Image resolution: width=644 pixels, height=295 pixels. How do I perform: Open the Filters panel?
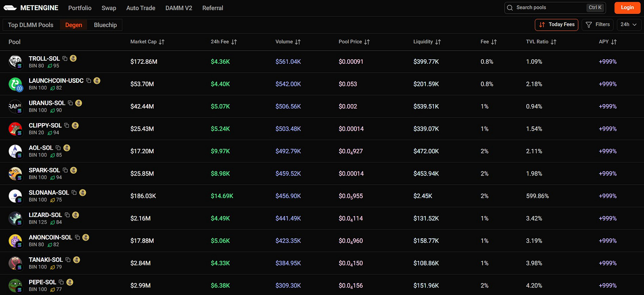coord(598,24)
